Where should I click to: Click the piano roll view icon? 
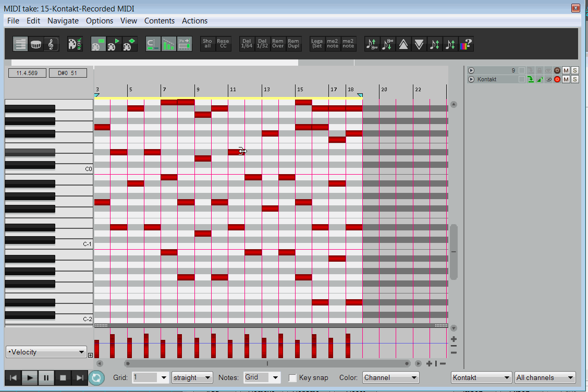21,44
